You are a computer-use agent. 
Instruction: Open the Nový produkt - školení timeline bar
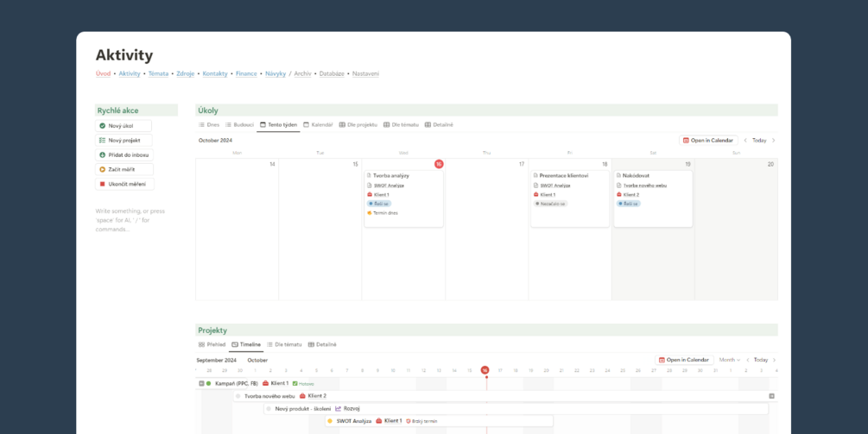pos(516,409)
